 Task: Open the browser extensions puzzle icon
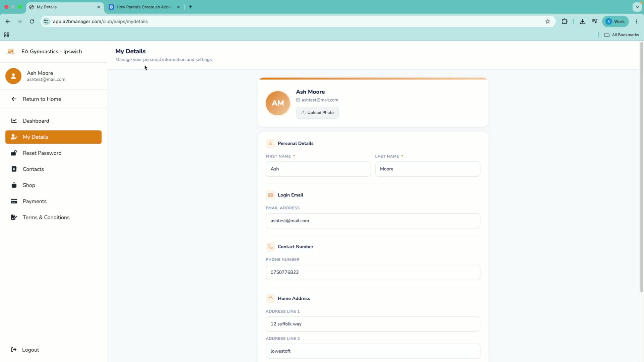565,21
